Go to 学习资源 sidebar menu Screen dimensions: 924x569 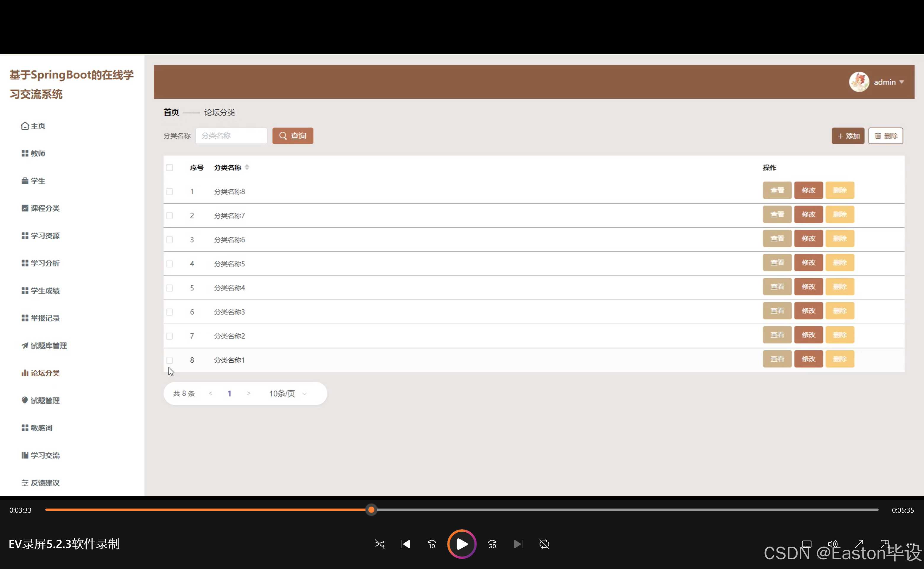click(45, 236)
